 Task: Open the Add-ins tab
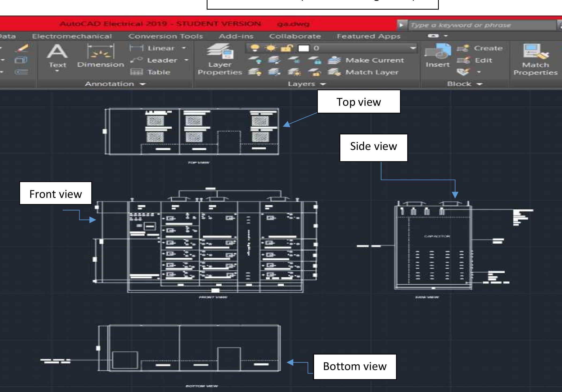(x=236, y=36)
